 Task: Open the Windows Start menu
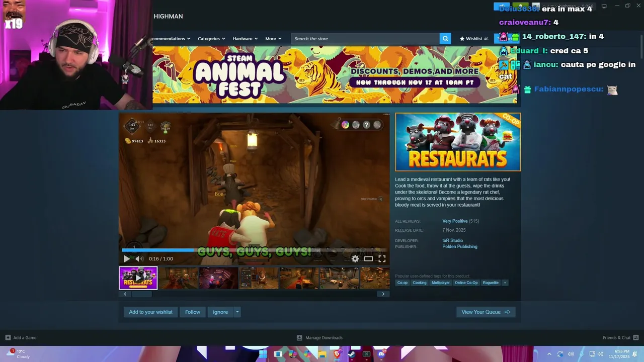pyautogui.click(x=263, y=354)
